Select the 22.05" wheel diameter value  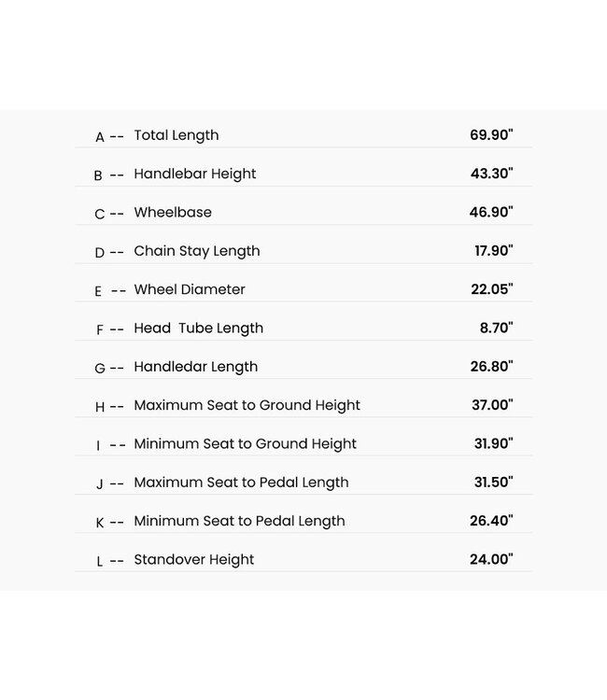pos(492,289)
